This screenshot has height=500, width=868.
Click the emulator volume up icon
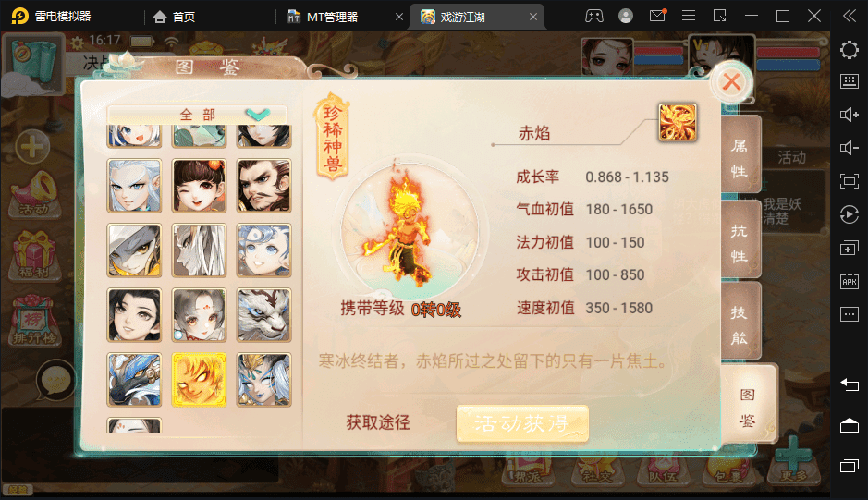(850, 115)
